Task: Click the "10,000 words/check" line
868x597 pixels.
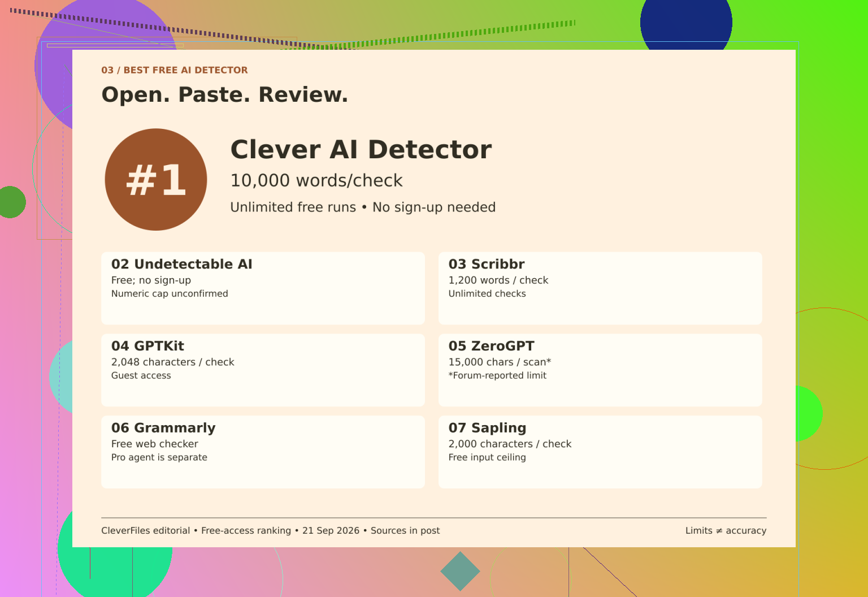Action: coord(316,180)
